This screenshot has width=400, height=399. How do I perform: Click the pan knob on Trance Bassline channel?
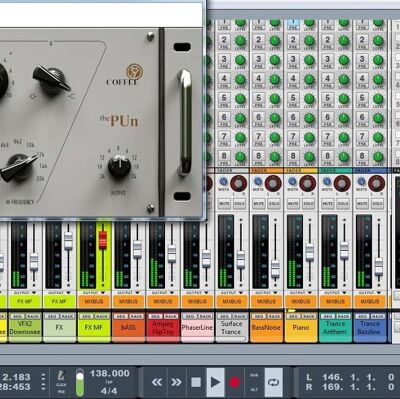[x=377, y=183]
